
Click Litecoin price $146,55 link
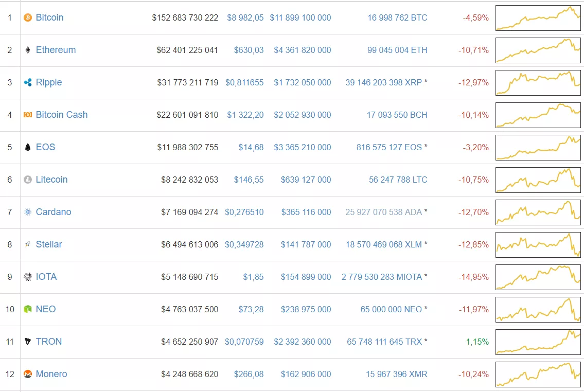click(249, 180)
